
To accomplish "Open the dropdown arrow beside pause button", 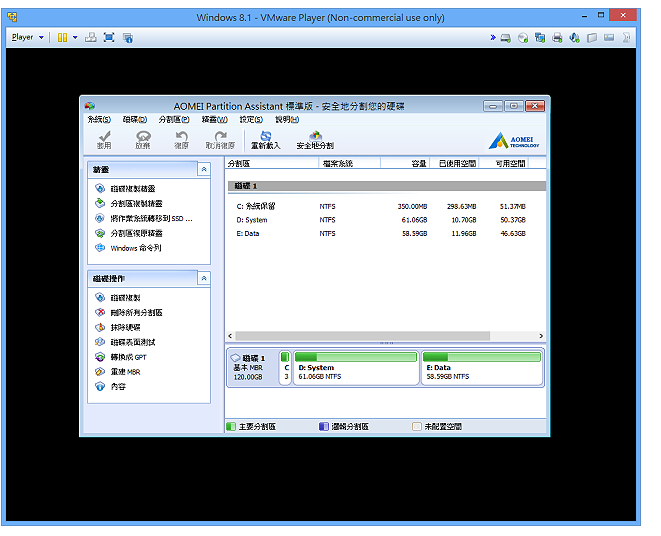I will click(x=75, y=38).
